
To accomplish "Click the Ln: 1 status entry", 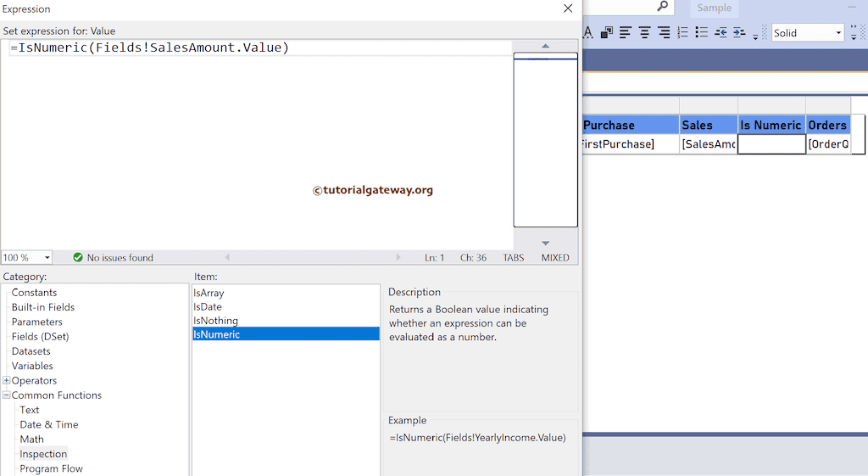I will (x=435, y=258).
